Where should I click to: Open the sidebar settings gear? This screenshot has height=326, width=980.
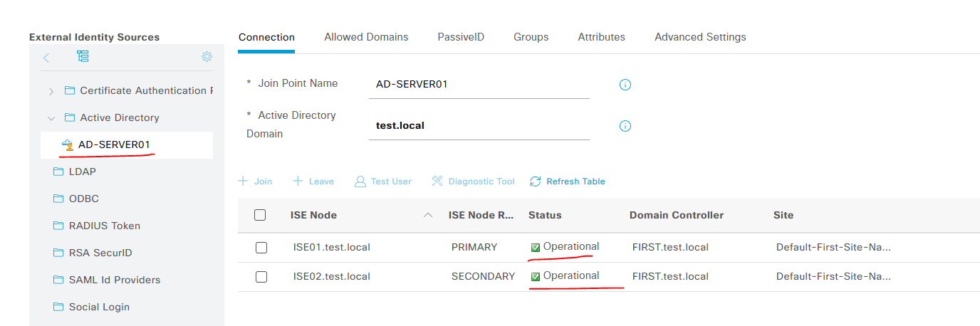pyautogui.click(x=207, y=57)
